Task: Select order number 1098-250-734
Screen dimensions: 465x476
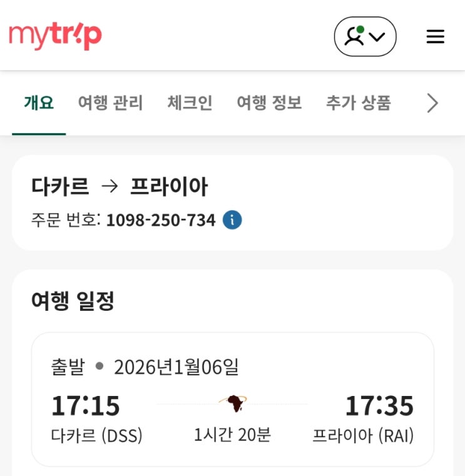Action: pos(161,220)
